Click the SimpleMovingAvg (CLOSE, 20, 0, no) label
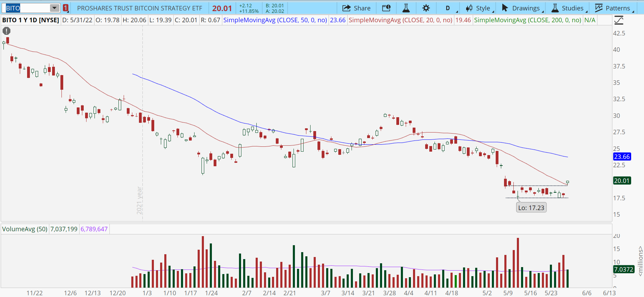This screenshot has height=297, width=644. 401,20
